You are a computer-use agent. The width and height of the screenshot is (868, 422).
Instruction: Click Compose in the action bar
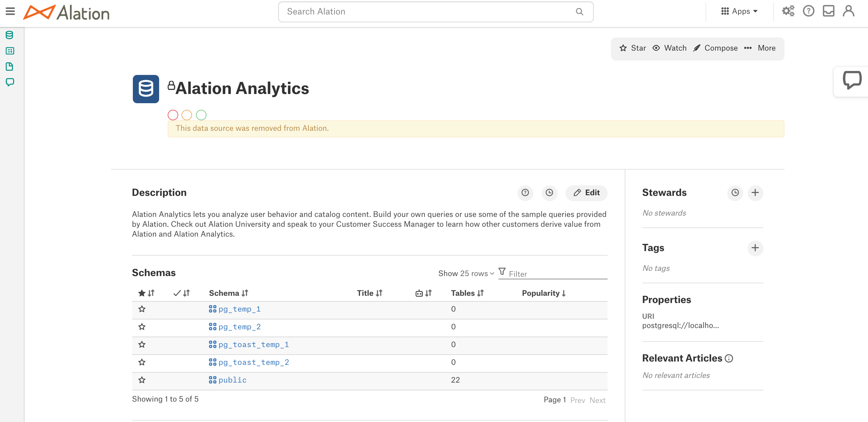[715, 48]
